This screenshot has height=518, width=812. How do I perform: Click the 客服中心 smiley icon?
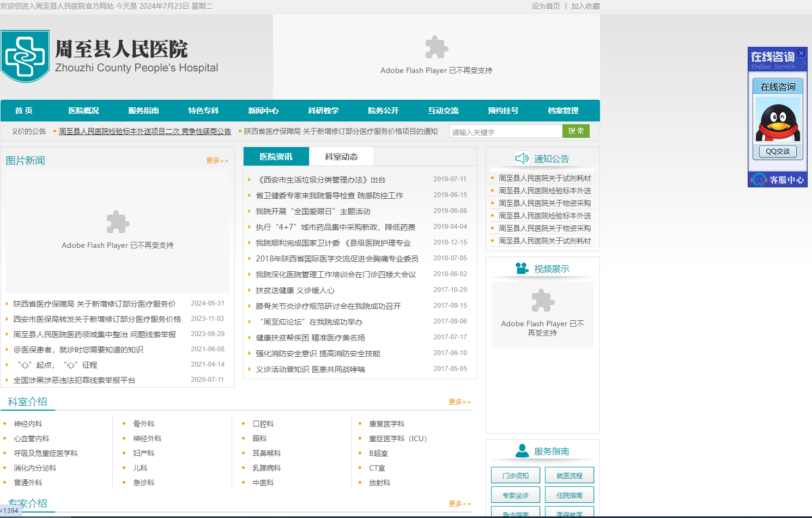pyautogui.click(x=759, y=179)
